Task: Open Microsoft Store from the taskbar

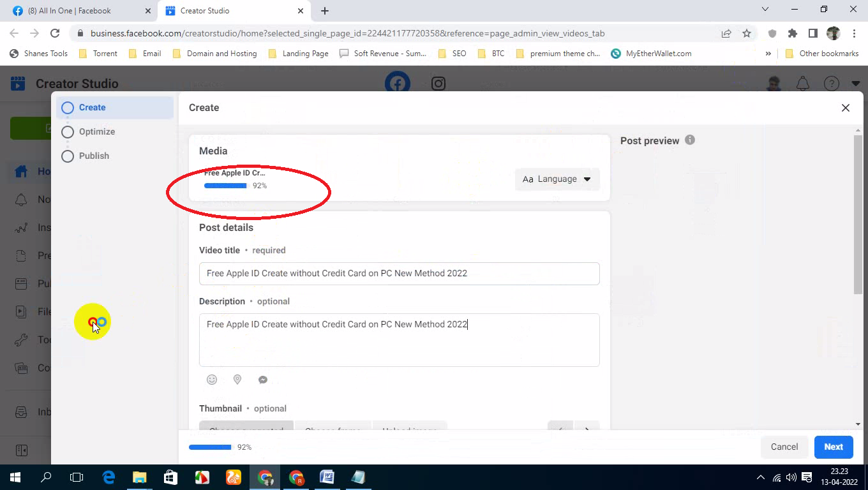Action: click(170, 477)
